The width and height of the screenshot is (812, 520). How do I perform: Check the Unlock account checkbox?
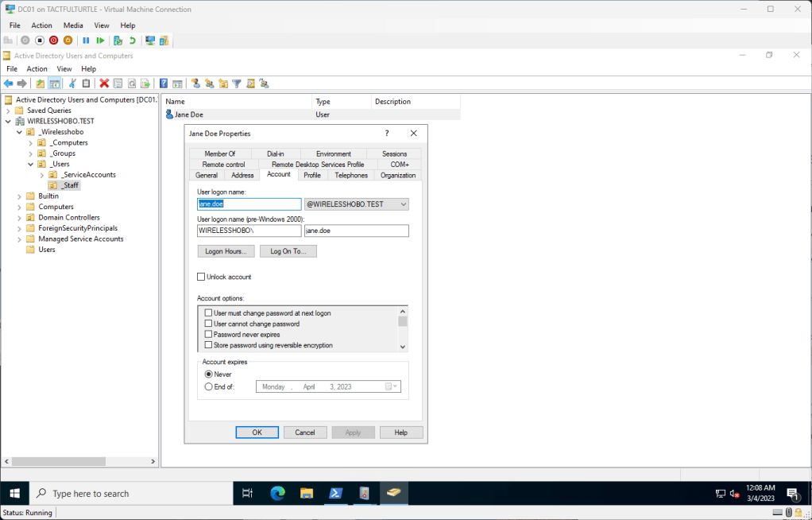point(201,277)
